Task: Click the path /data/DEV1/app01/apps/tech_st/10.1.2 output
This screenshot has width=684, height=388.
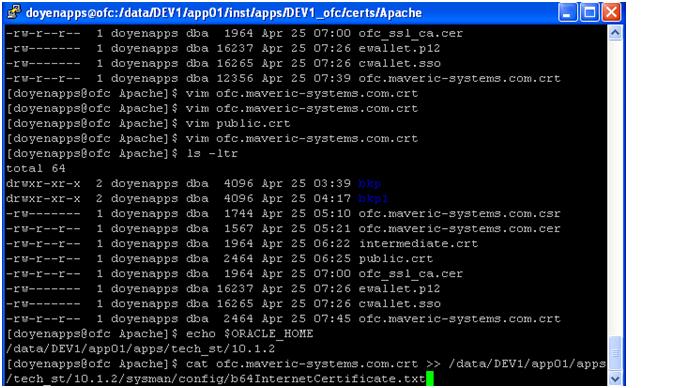Action: (x=140, y=349)
